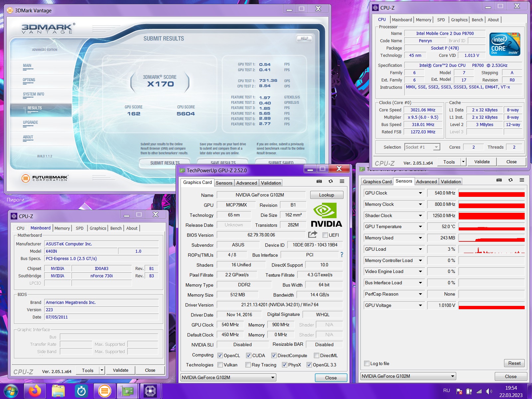This screenshot has width=532, height=399.
Task: Toggle the OpenCL checkbox
Action: coord(220,355)
